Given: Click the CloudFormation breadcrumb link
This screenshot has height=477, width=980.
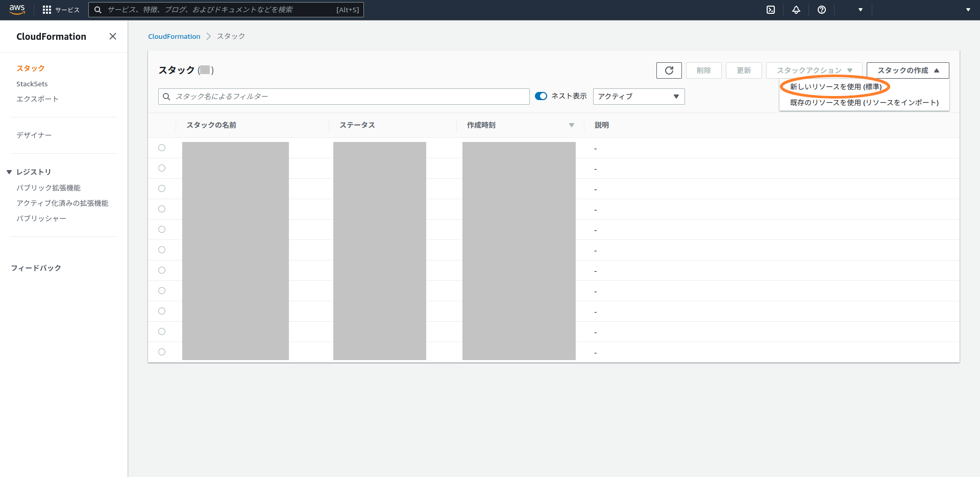Looking at the screenshot, I should coord(174,36).
